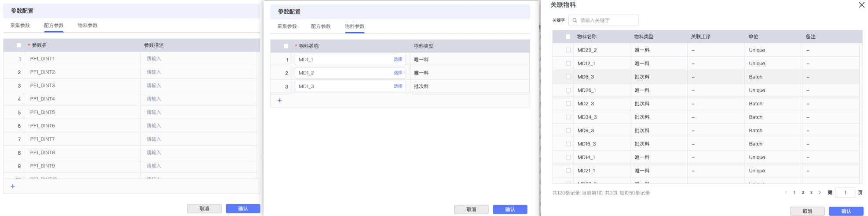Jump to page 3 in pagination
Viewport: 868px width, 216px height.
(811, 193)
